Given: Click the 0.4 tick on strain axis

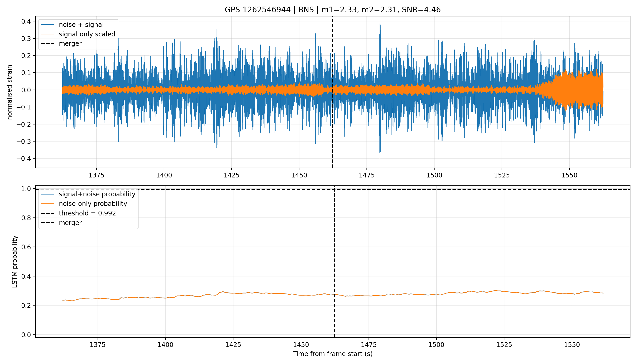Looking at the screenshot, I should pos(26,21).
